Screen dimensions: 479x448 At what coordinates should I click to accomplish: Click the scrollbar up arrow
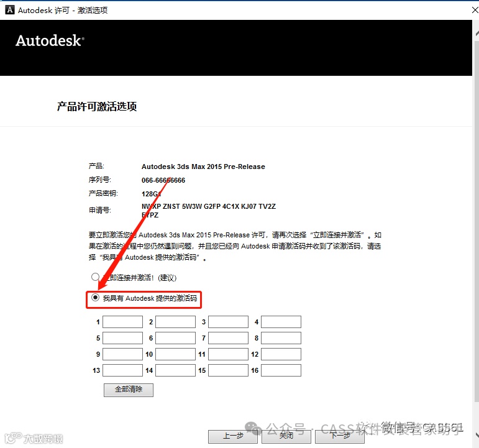coord(477,34)
